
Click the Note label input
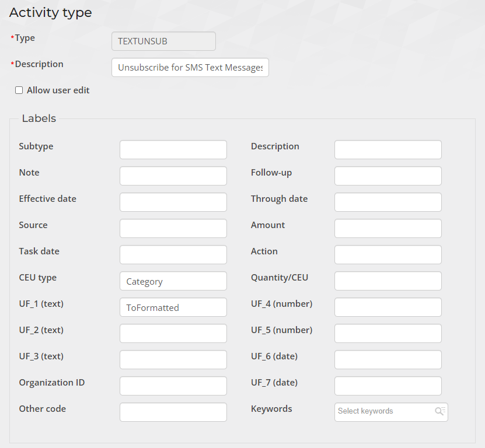(173, 176)
